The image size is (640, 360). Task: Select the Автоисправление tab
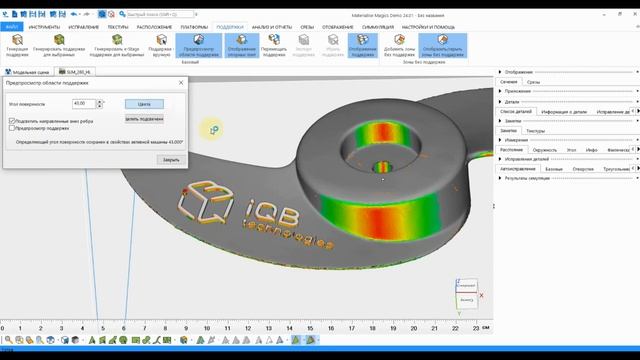[x=518, y=169]
